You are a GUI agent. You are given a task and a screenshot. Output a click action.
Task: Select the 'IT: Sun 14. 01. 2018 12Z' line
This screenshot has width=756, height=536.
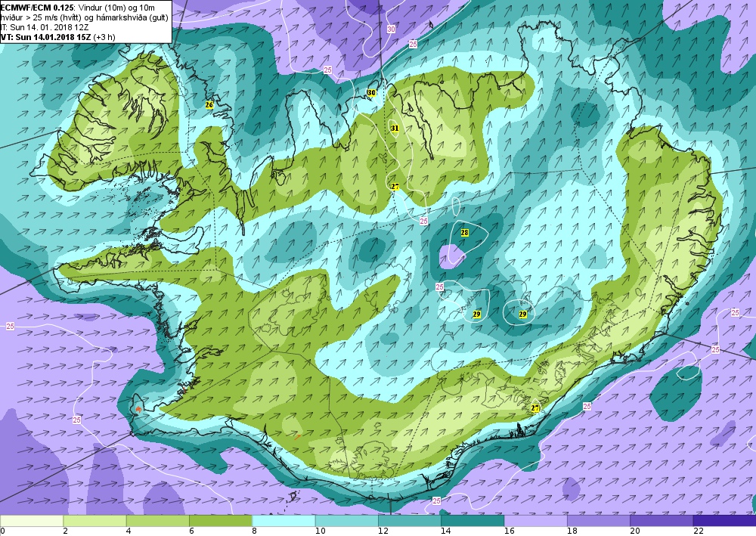45,27
